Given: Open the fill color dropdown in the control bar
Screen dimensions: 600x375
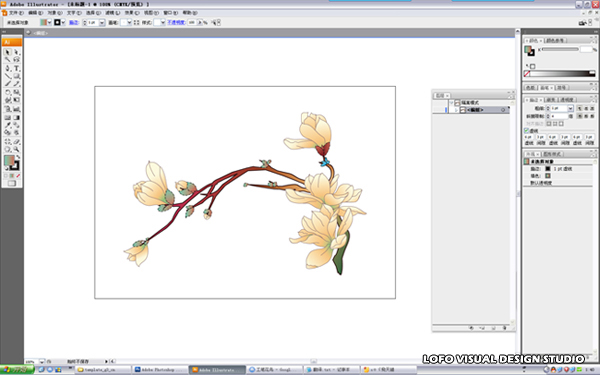Looking at the screenshot, I should click(x=49, y=23).
